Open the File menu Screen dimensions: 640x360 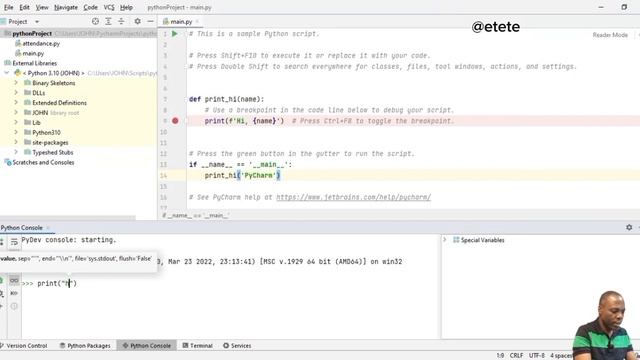coord(9,7)
